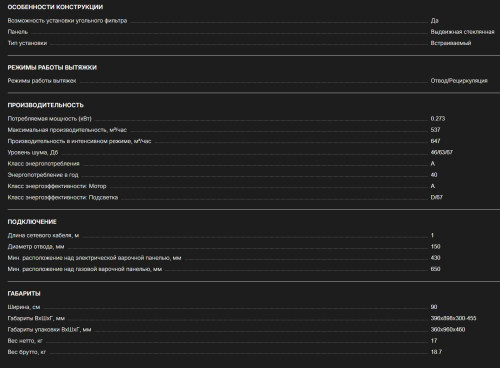The image size is (500, 368).
Task: Select the Выдвижная стеклянная panel value
Action: tap(462, 32)
